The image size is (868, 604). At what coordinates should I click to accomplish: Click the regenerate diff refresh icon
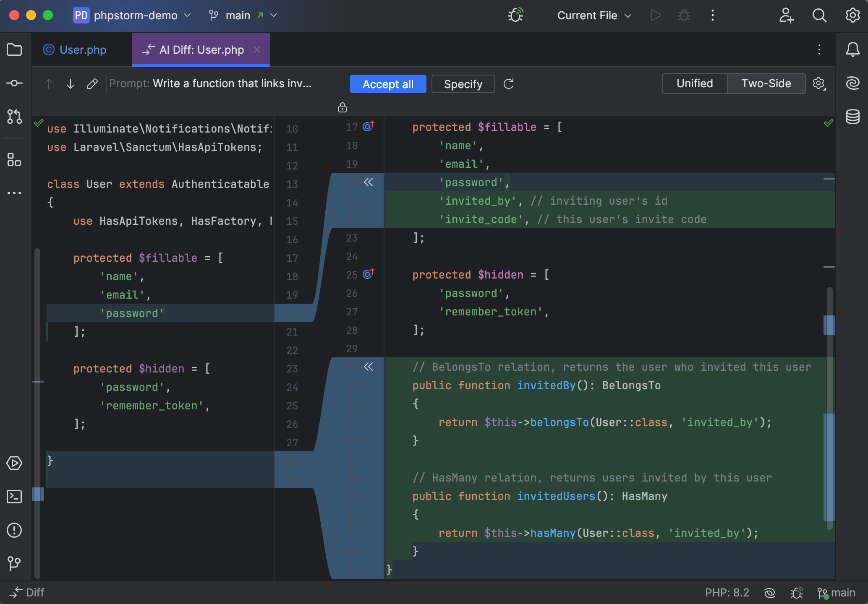tap(509, 84)
